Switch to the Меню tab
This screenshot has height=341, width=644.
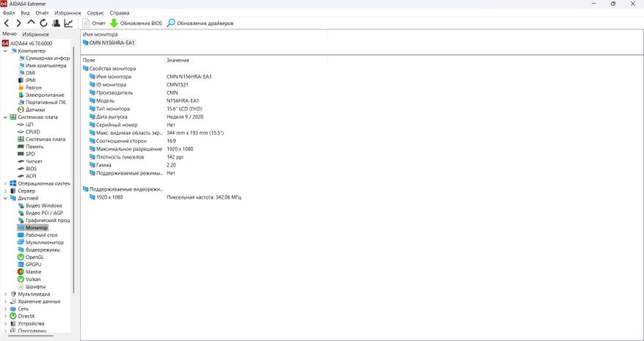click(10, 34)
